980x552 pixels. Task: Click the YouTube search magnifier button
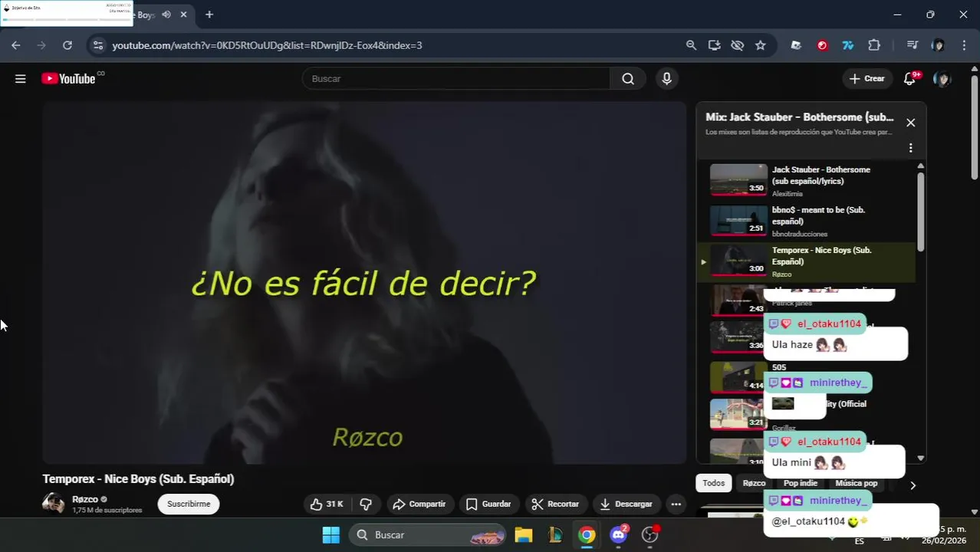coord(628,78)
